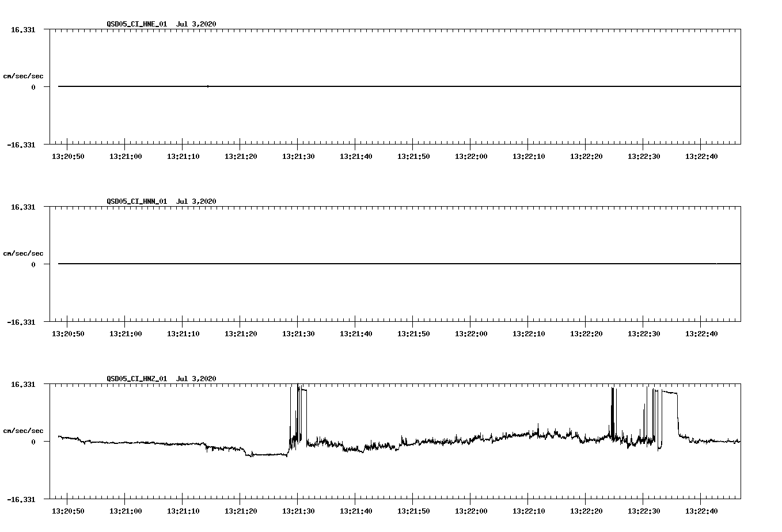Click the 13:22:20 time label under HNN plot
This screenshot has height=532, width=782.
coord(586,334)
